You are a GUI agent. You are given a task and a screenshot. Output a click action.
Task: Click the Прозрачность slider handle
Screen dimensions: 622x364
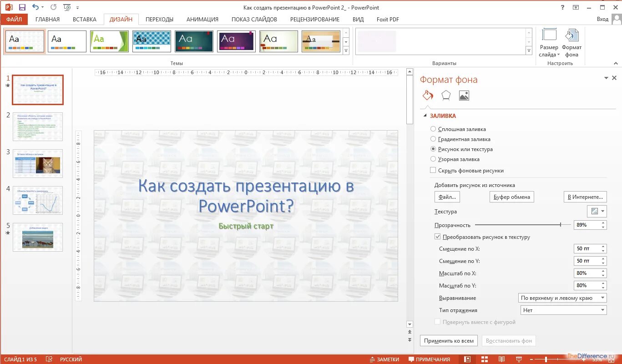(561, 225)
